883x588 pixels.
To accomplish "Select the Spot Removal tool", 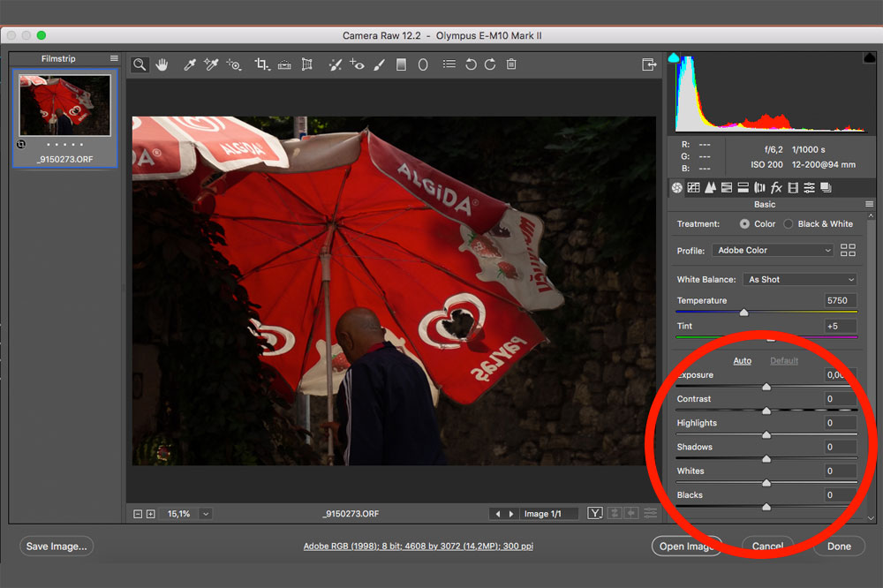I will (336, 64).
